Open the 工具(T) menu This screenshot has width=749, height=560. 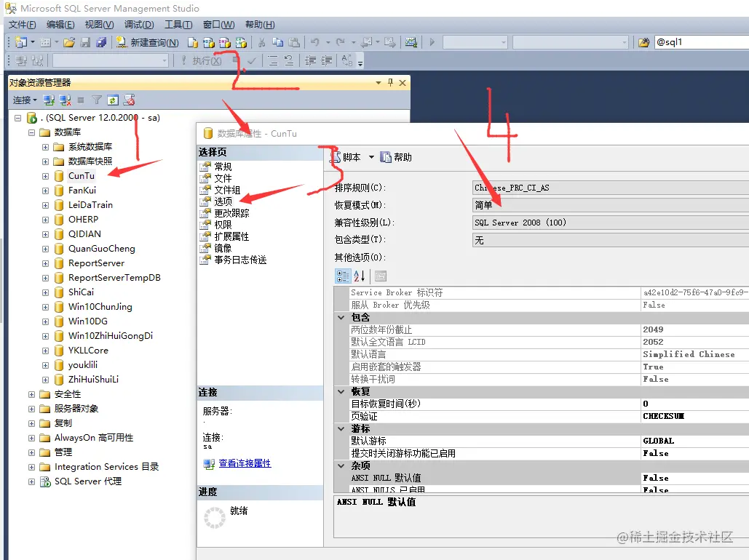tap(178, 25)
